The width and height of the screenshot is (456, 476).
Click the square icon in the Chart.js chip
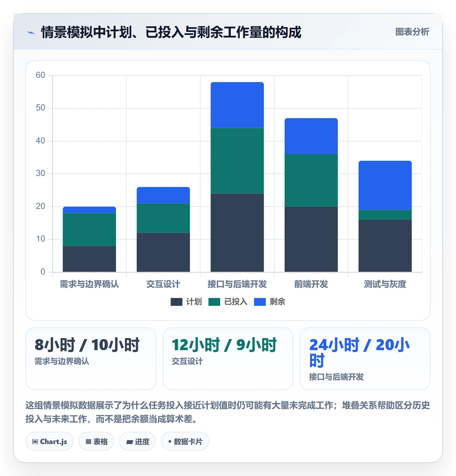pos(35,442)
